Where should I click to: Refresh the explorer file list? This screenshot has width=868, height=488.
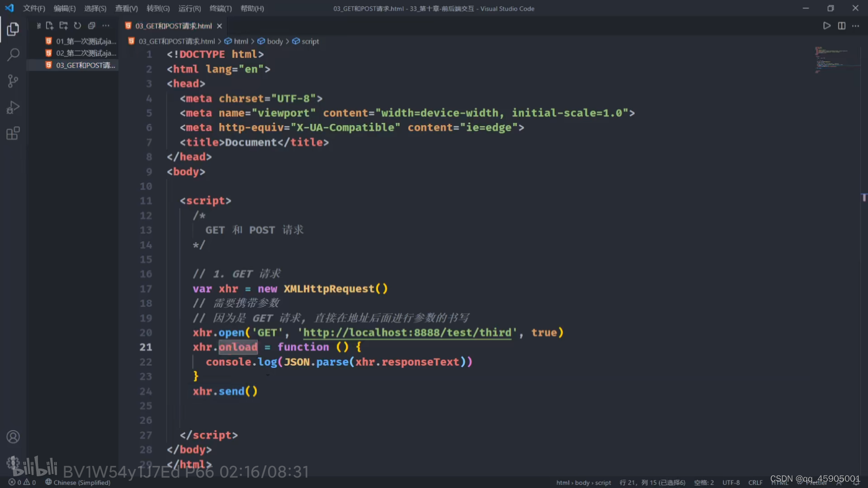[77, 26]
